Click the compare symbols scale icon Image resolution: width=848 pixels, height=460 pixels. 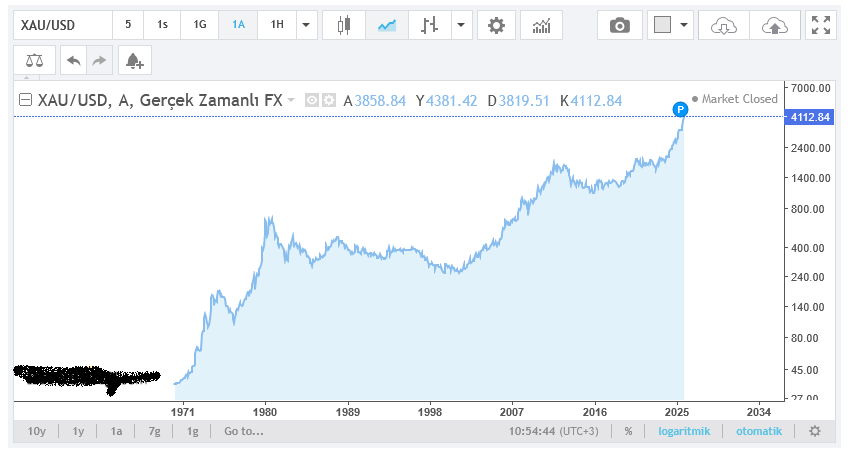(x=34, y=61)
